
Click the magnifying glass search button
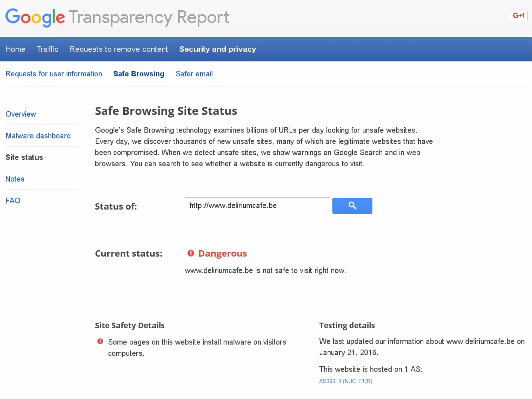[352, 206]
